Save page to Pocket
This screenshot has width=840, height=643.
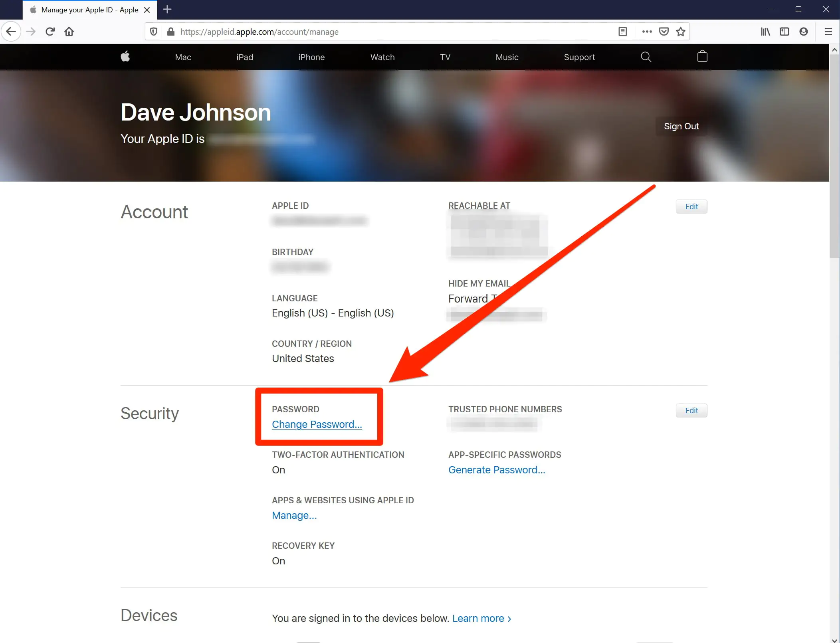click(x=664, y=32)
